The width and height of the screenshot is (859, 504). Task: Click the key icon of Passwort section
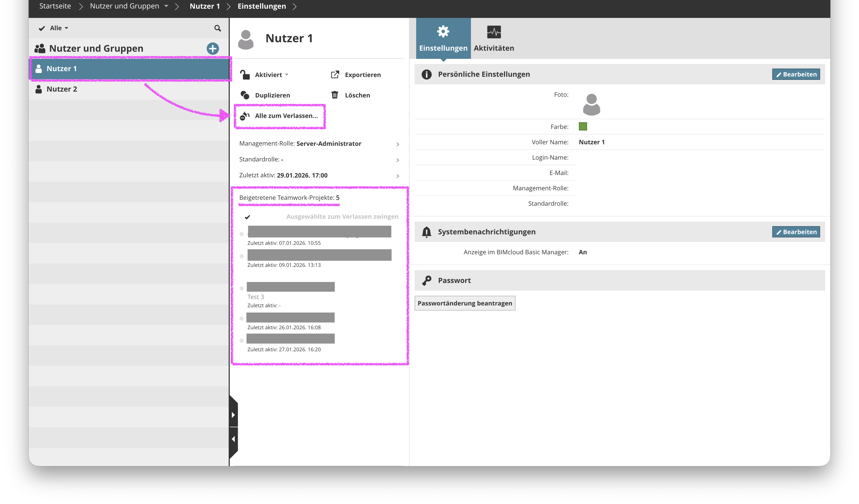pyautogui.click(x=426, y=280)
